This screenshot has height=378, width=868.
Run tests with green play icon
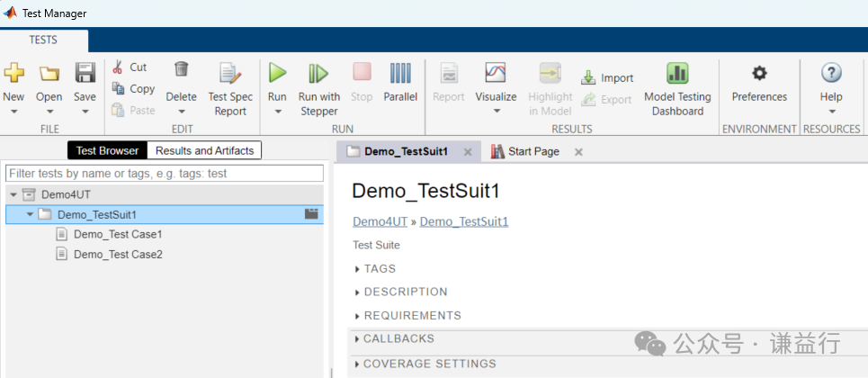pos(277,73)
